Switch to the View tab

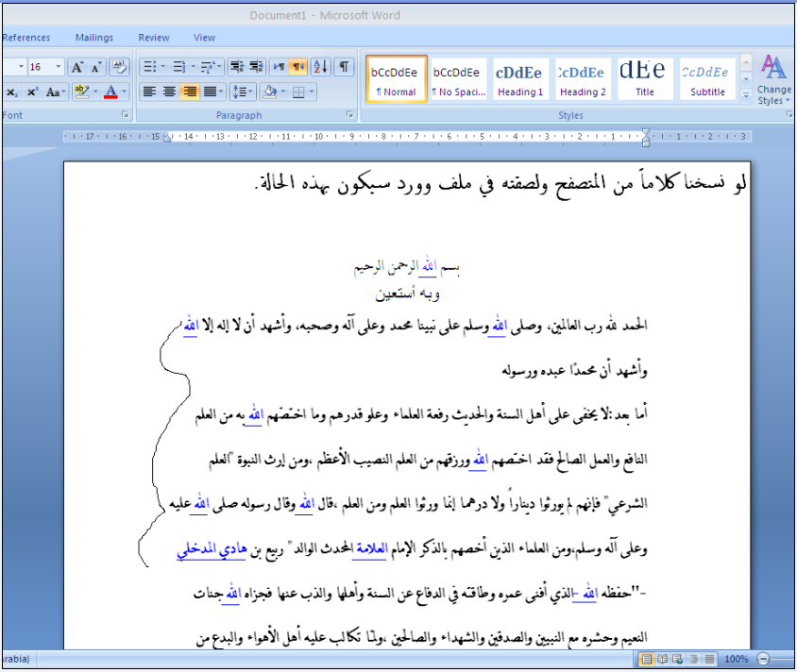205,38
